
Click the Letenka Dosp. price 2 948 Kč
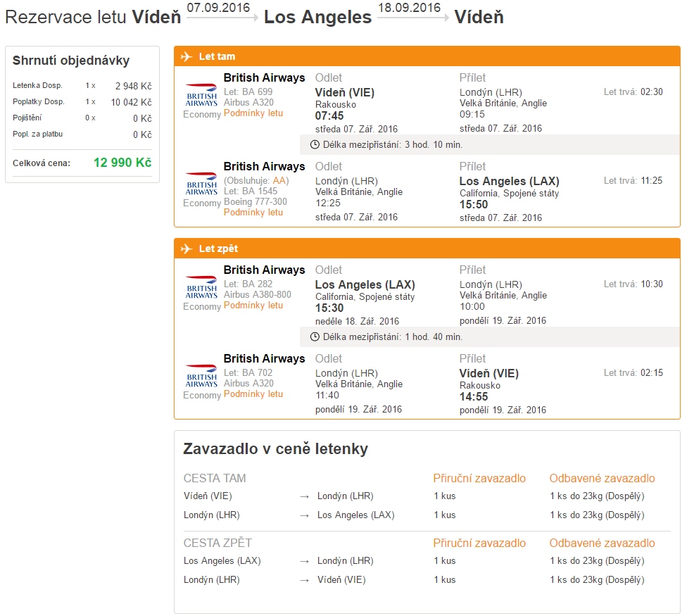pos(134,86)
